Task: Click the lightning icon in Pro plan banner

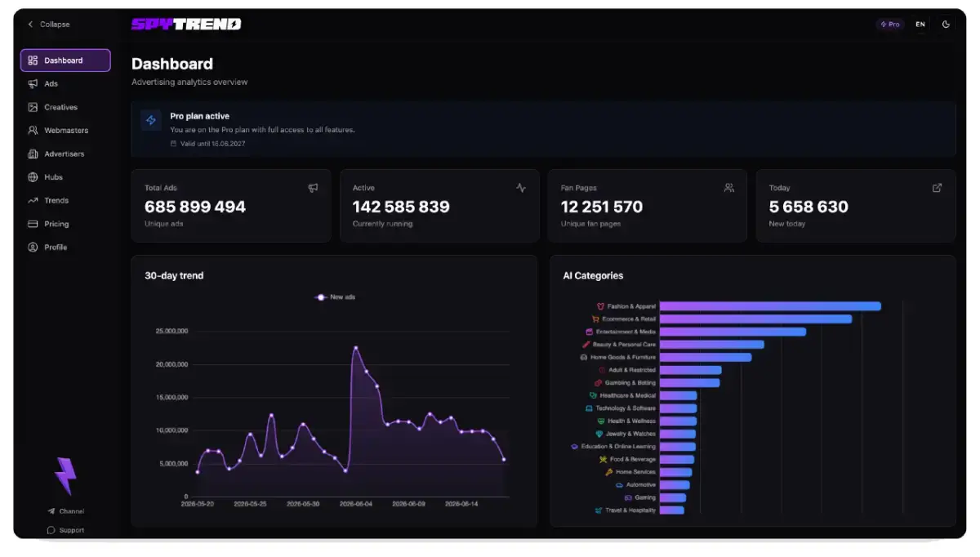Action: tap(151, 120)
